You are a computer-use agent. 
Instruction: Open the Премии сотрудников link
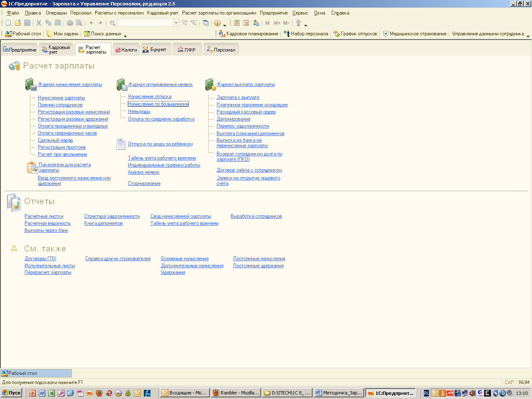[60, 105]
